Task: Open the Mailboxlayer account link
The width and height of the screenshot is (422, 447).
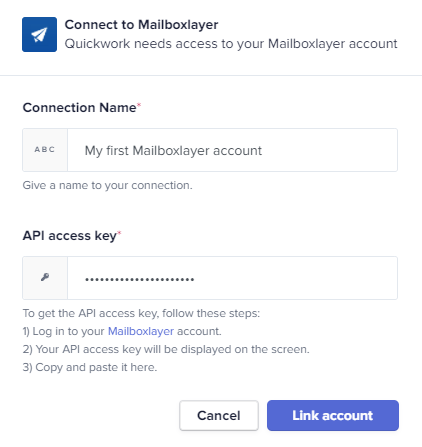Action: coord(141,331)
